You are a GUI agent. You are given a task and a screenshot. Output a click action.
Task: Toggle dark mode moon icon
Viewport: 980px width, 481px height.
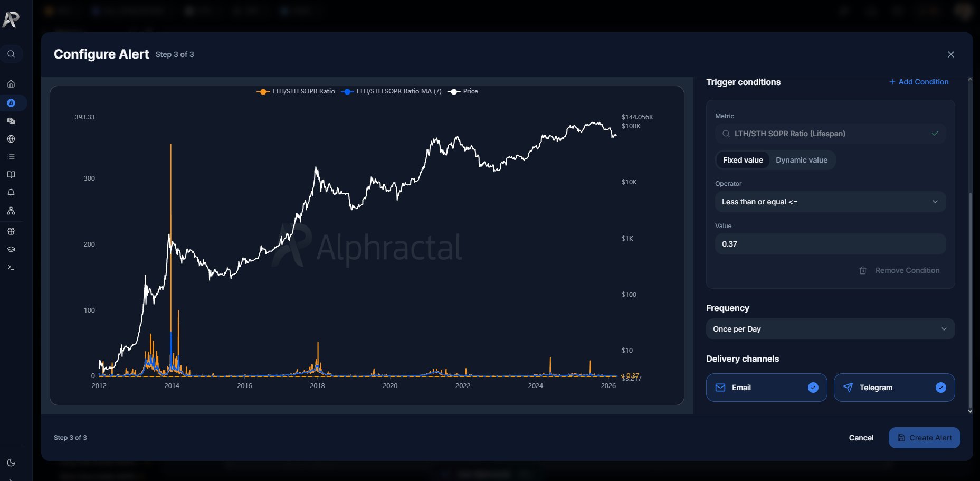pos(11,463)
